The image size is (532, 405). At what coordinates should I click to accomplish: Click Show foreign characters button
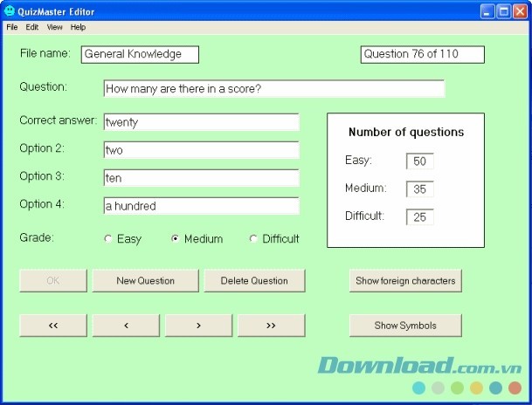(405, 280)
